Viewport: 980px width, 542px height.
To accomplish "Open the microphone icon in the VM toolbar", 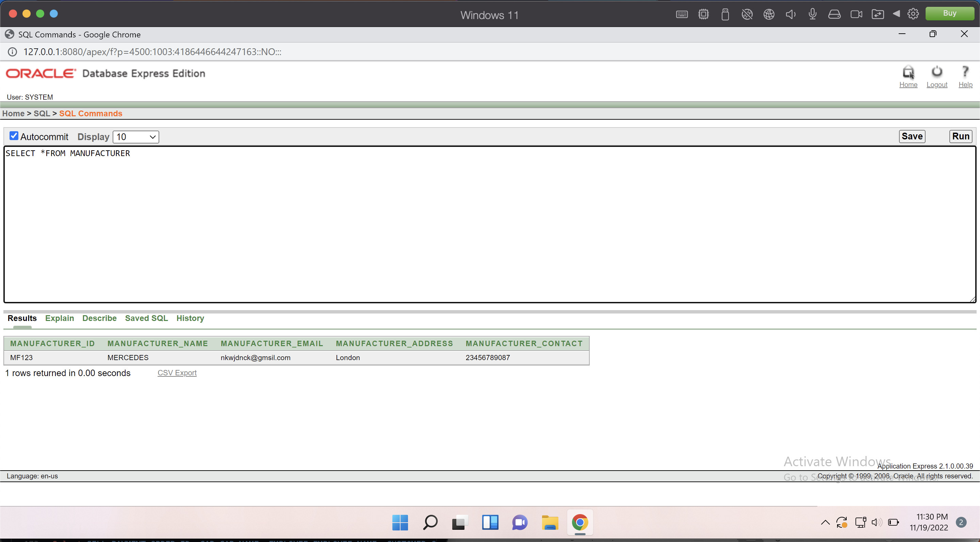I will [813, 14].
